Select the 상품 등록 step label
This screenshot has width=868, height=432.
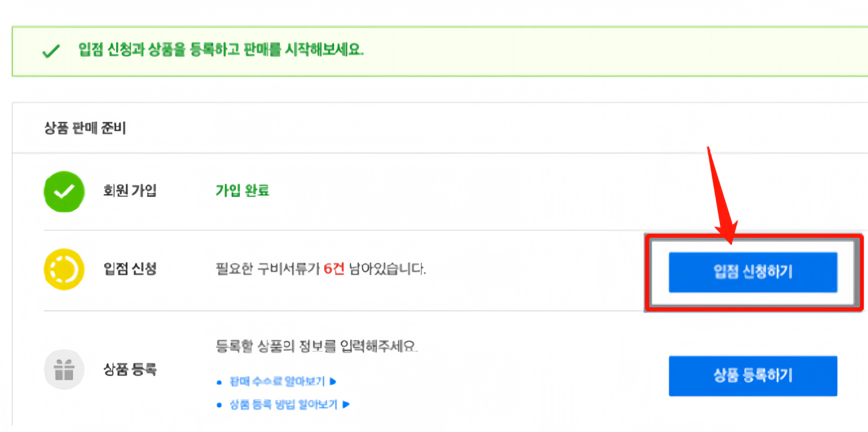click(130, 369)
